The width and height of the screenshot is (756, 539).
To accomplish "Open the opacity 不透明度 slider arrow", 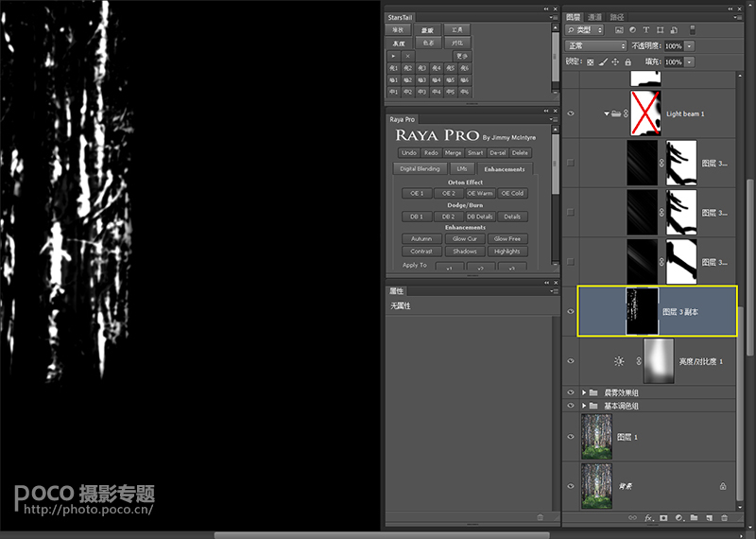I will coord(690,46).
